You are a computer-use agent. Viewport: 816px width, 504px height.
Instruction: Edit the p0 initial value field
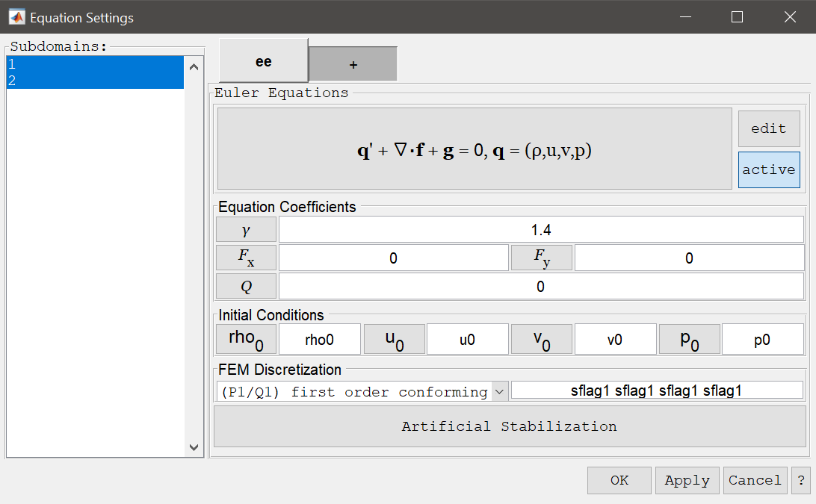pos(762,339)
